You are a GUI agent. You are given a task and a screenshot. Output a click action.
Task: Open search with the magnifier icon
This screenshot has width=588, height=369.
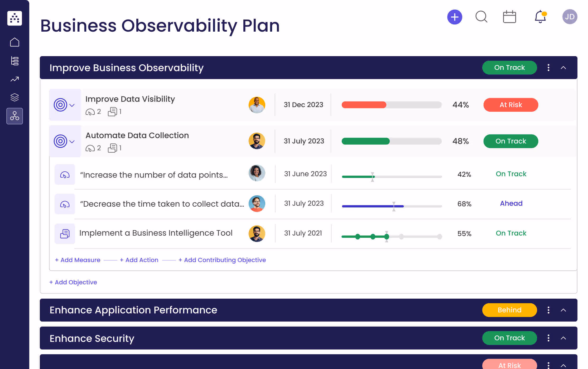click(x=481, y=17)
